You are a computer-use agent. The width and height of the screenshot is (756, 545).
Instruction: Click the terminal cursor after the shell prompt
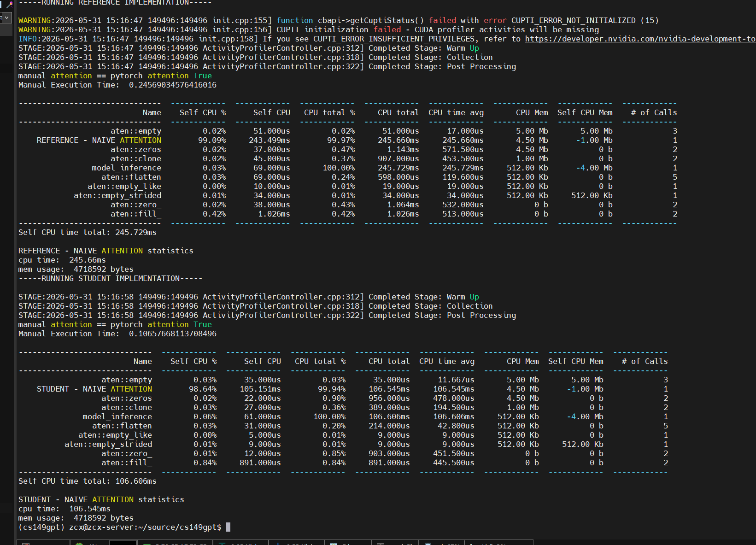[228, 527]
